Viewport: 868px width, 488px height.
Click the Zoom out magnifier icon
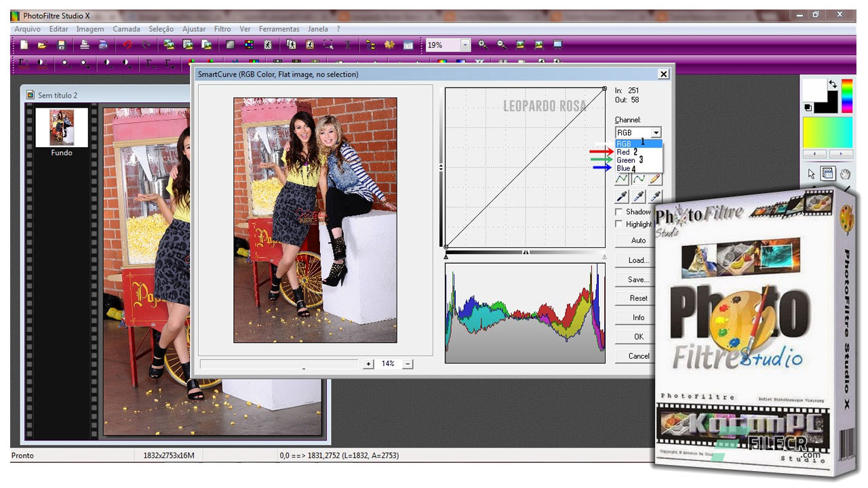point(502,45)
